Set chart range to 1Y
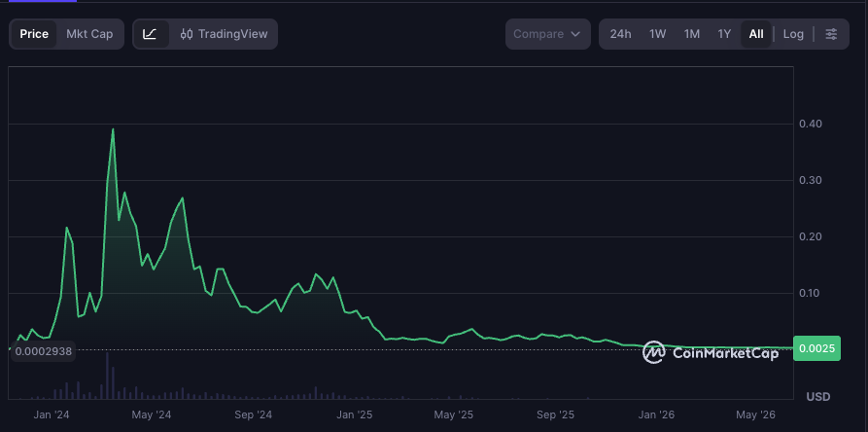 coord(724,34)
